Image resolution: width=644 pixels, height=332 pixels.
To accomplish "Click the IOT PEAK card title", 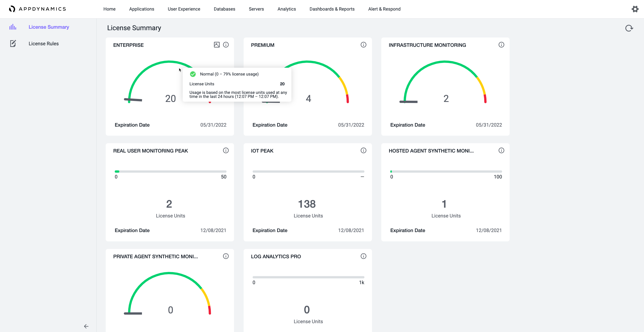I will pos(262,151).
